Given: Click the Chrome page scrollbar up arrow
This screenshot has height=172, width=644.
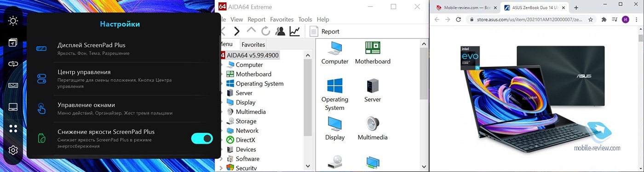Looking at the screenshot, I should coord(640,29).
